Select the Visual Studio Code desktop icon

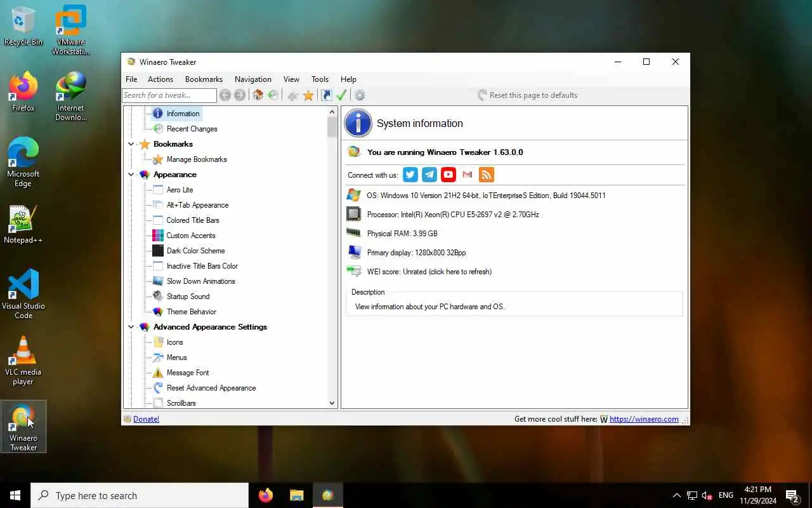pyautogui.click(x=23, y=294)
